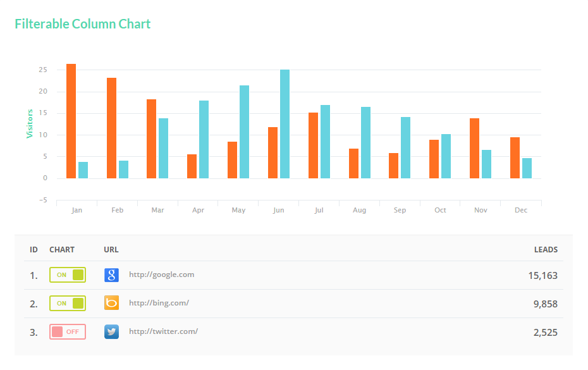Select the orange February column
The width and height of the screenshot is (588, 370).
point(111,128)
